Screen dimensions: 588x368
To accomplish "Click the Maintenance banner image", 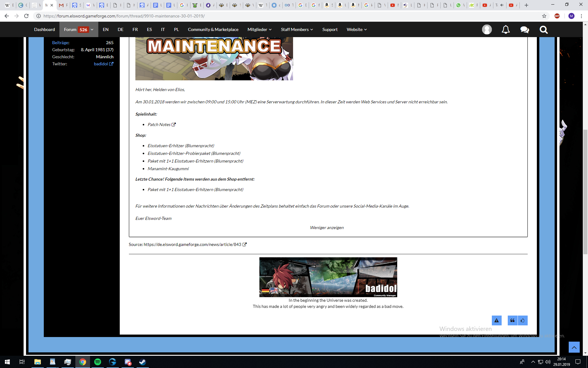I will pyautogui.click(x=214, y=59).
